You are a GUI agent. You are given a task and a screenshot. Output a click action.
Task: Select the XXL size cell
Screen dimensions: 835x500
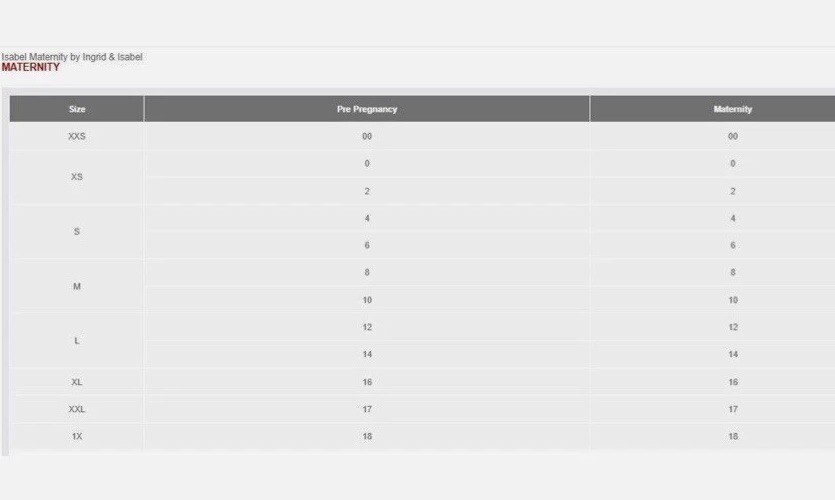tap(77, 409)
